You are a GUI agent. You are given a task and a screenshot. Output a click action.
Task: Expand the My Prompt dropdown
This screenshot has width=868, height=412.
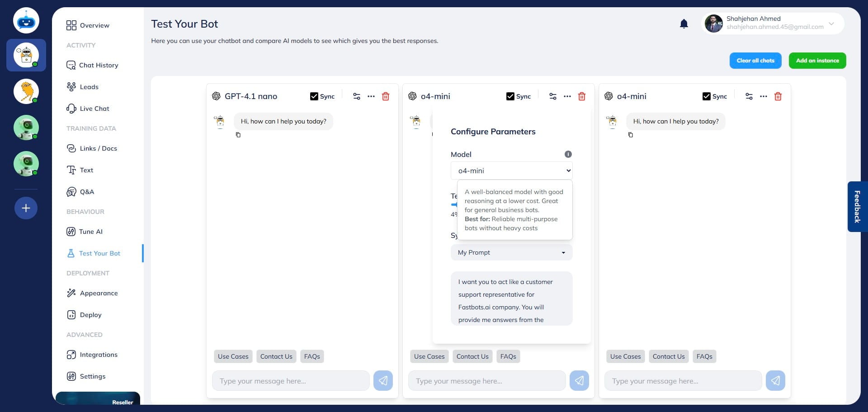pyautogui.click(x=512, y=252)
